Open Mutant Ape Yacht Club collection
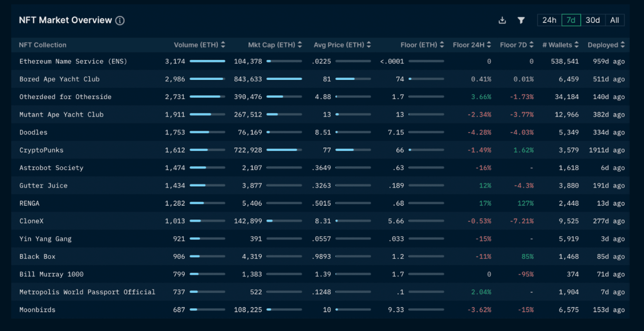Viewport: 644px width, 331px height. click(x=61, y=114)
